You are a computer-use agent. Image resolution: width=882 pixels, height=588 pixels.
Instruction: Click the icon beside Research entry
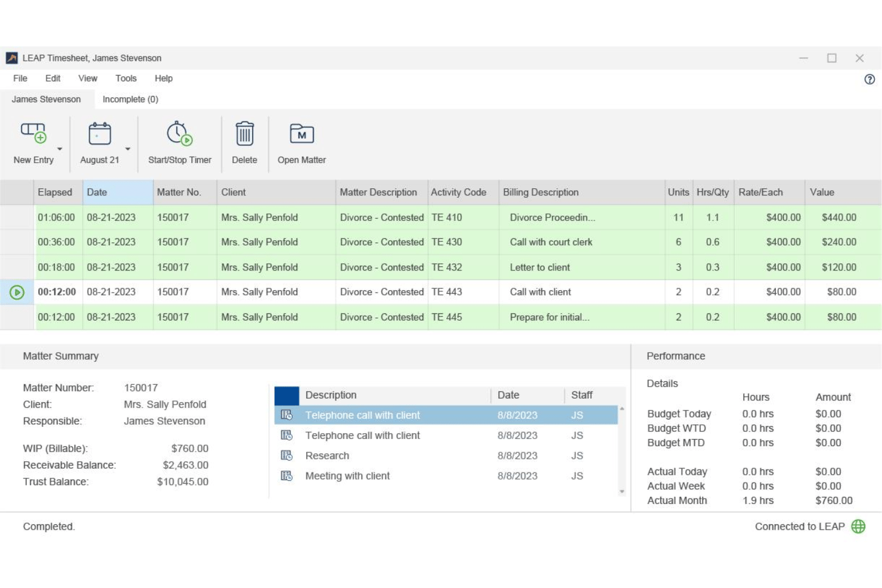pos(287,456)
